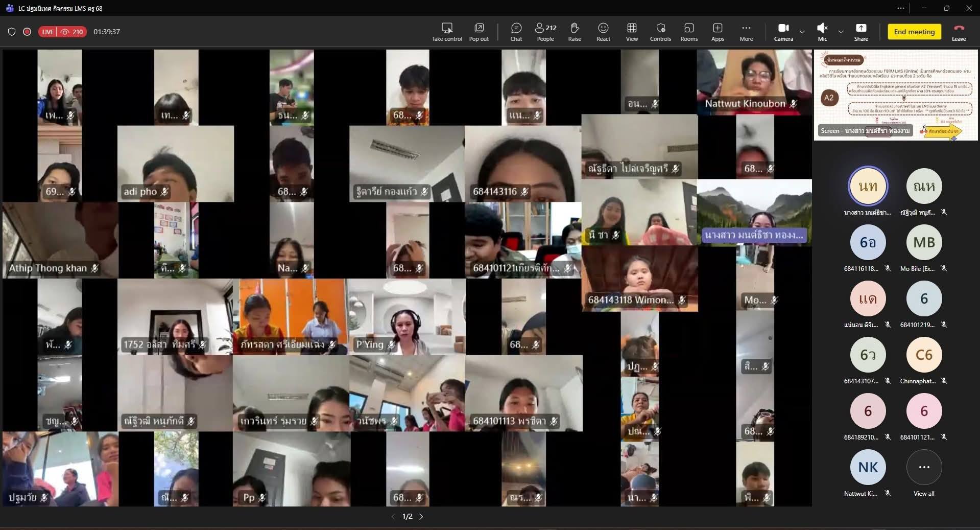Screen dimensions: 980x530
Task: Select the shared screen thumbnail
Action: coord(895,95)
